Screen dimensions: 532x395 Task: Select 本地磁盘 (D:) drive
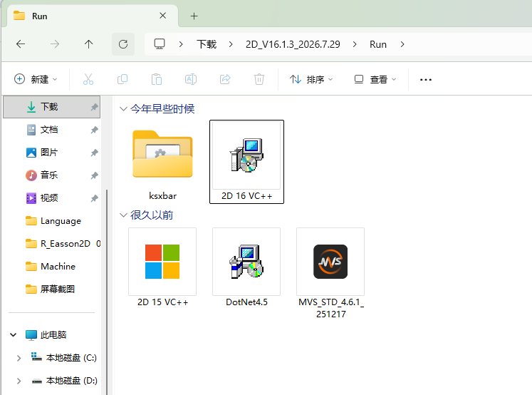pos(65,381)
